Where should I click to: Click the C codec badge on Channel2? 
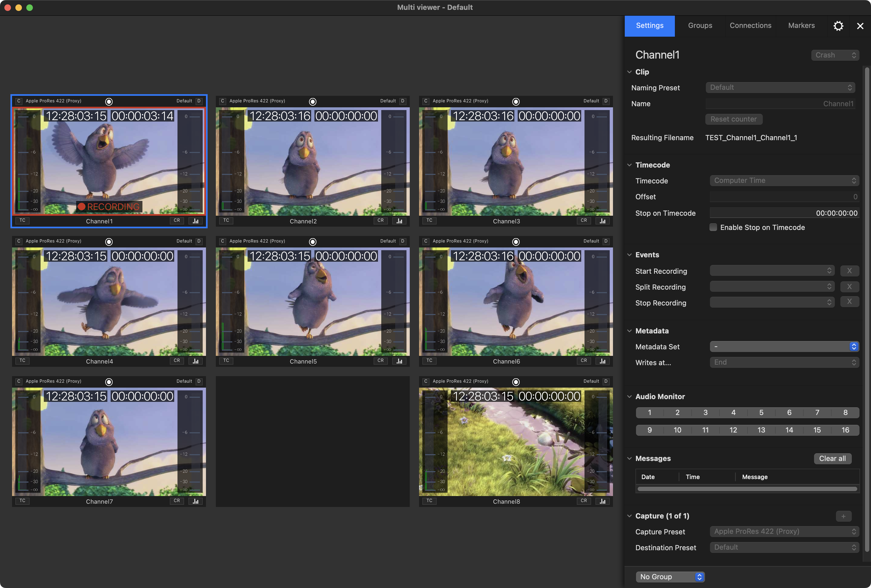223,101
